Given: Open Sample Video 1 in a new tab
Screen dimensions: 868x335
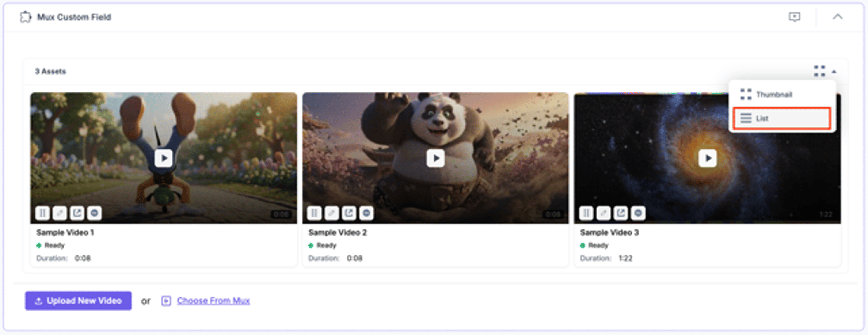Looking at the screenshot, I should coord(77,213).
